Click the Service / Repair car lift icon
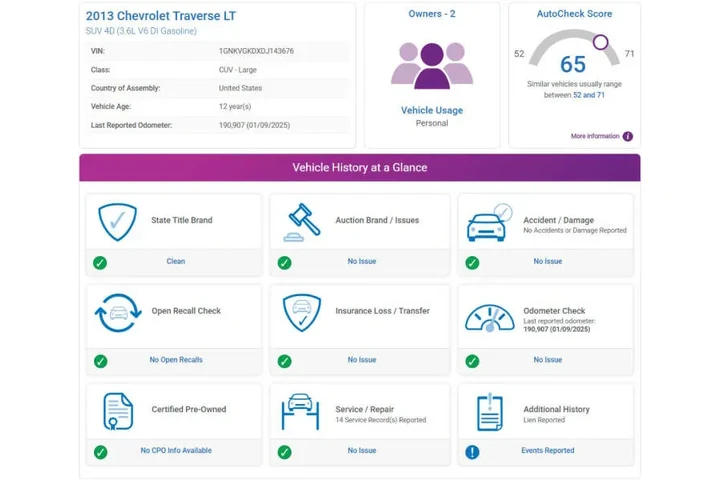 click(x=302, y=411)
